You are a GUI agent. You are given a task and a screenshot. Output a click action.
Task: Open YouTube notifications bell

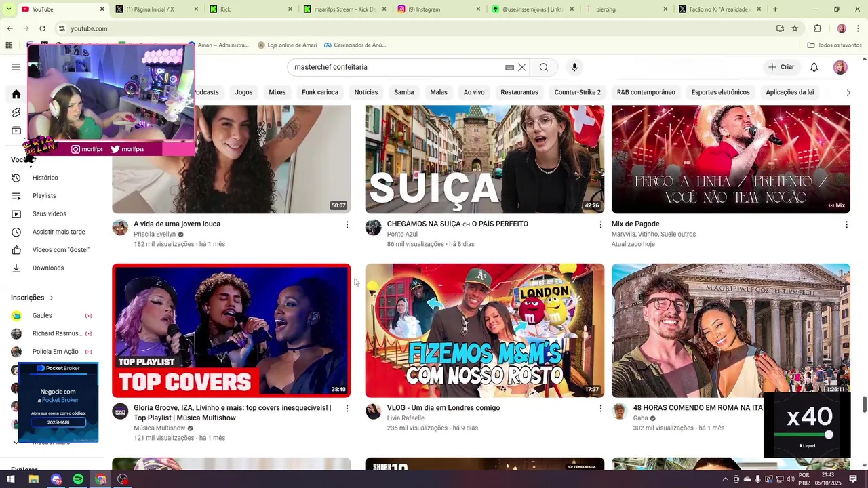click(814, 67)
